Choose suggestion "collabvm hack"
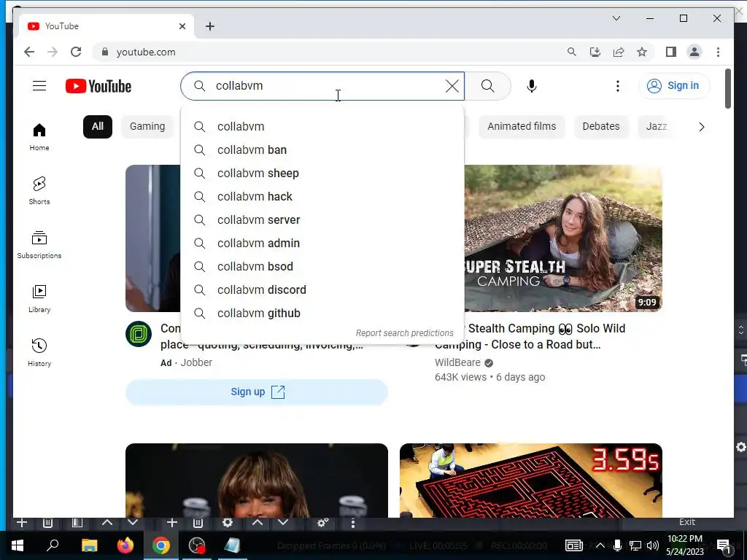747x560 pixels. tap(322, 197)
